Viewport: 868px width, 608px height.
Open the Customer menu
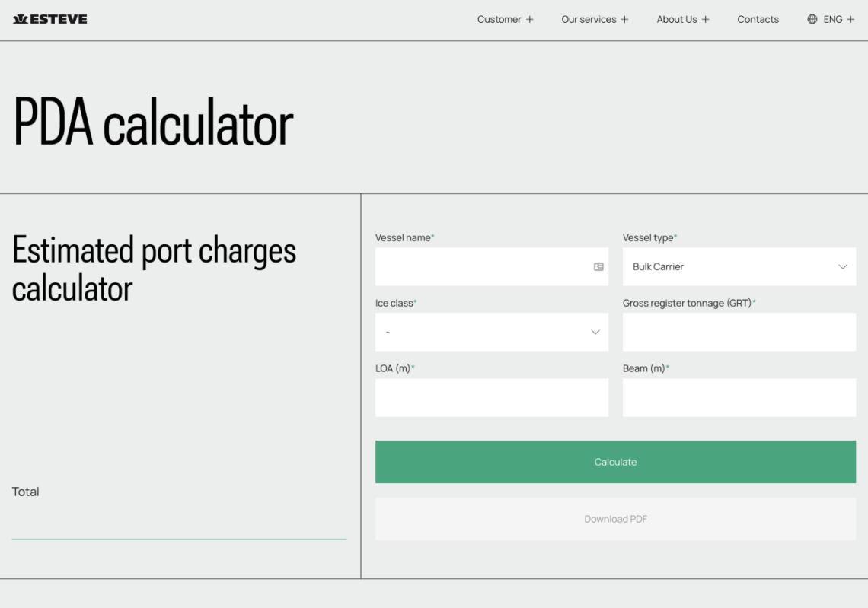coord(499,20)
